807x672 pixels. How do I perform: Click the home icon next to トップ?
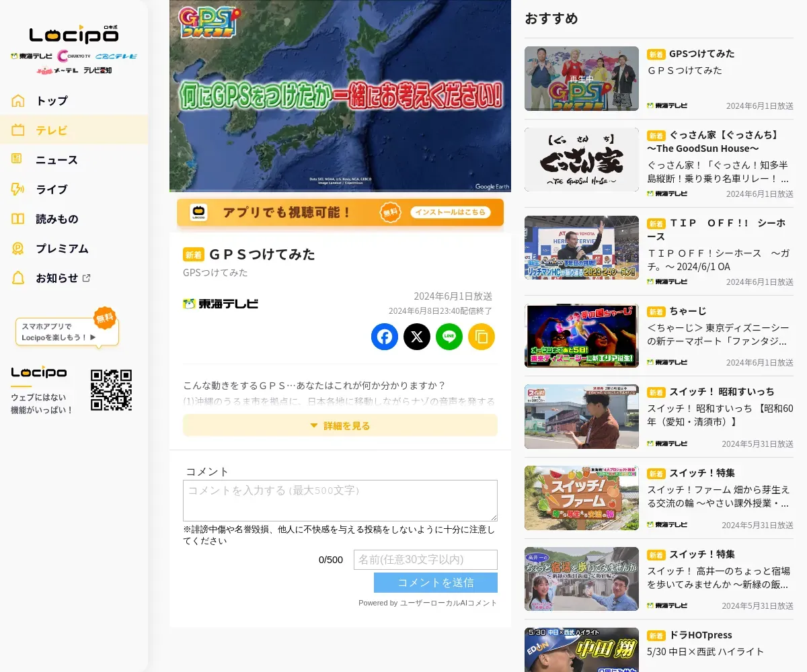[x=18, y=101]
